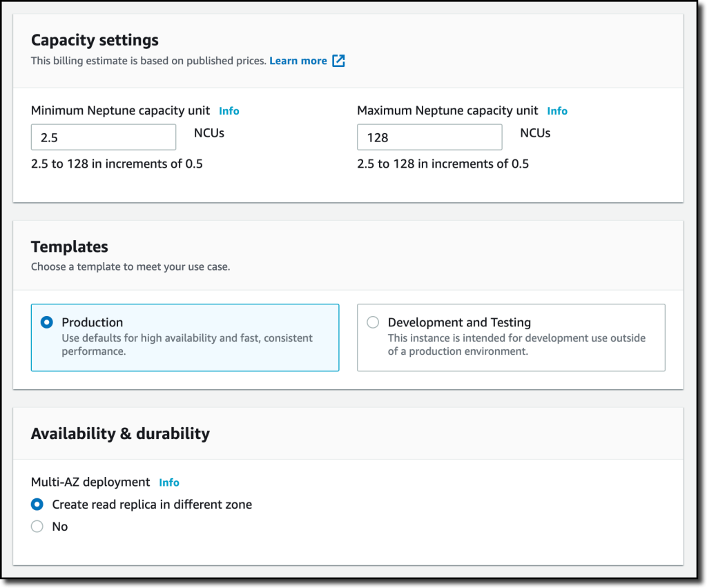This screenshot has width=707, height=588.
Task: Click the Multi-AZ deployment label text
Action: (x=90, y=482)
